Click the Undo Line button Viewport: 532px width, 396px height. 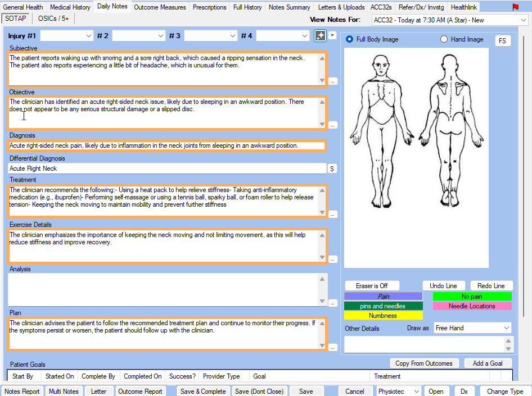(443, 285)
